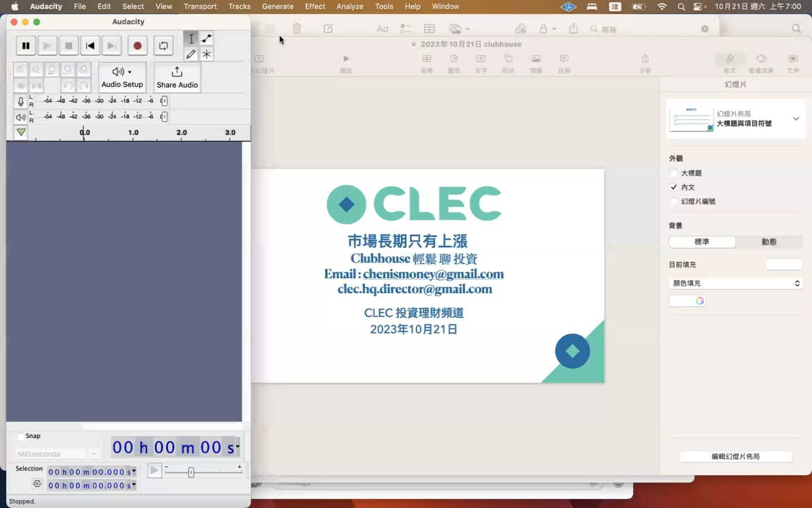
Task: Adjust the playback speed slider
Action: [x=191, y=472]
